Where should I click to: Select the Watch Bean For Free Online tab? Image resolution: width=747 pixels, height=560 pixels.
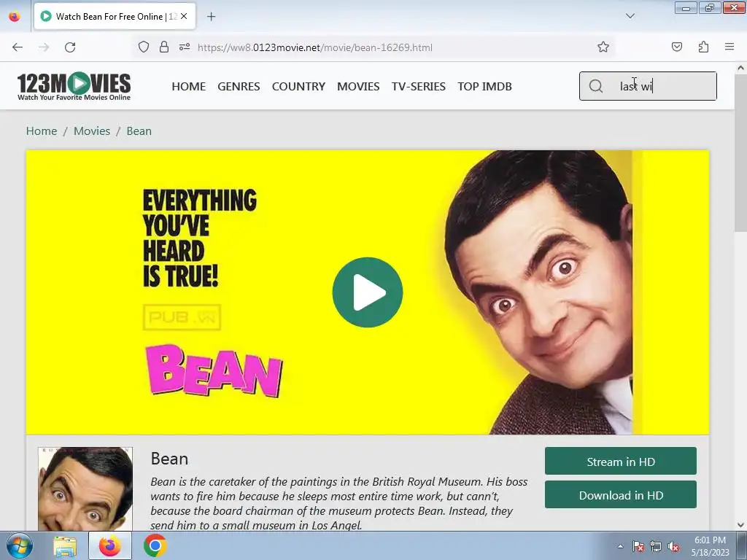pos(115,17)
